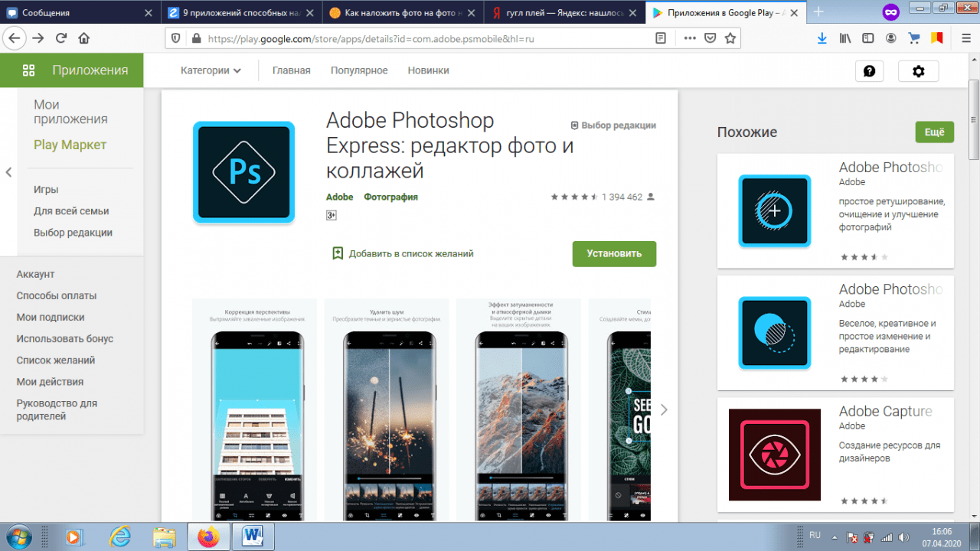Open Мои подписки link
The width and height of the screenshot is (980, 551).
click(x=51, y=318)
